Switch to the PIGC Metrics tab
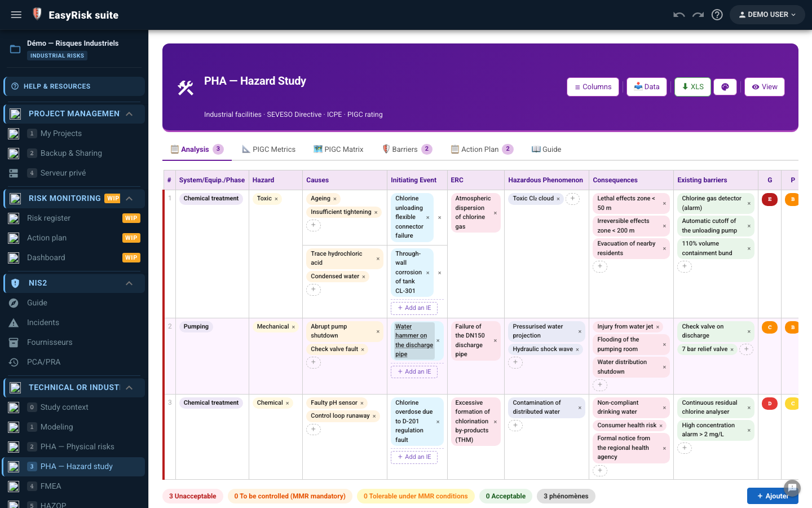812x508 pixels. point(268,150)
